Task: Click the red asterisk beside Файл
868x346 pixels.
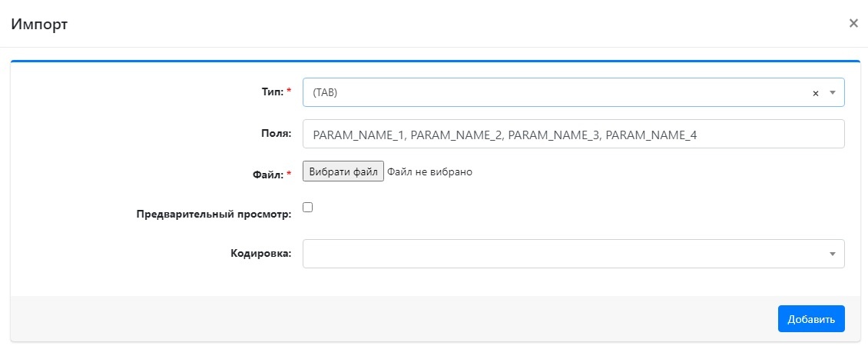Action: [289, 175]
